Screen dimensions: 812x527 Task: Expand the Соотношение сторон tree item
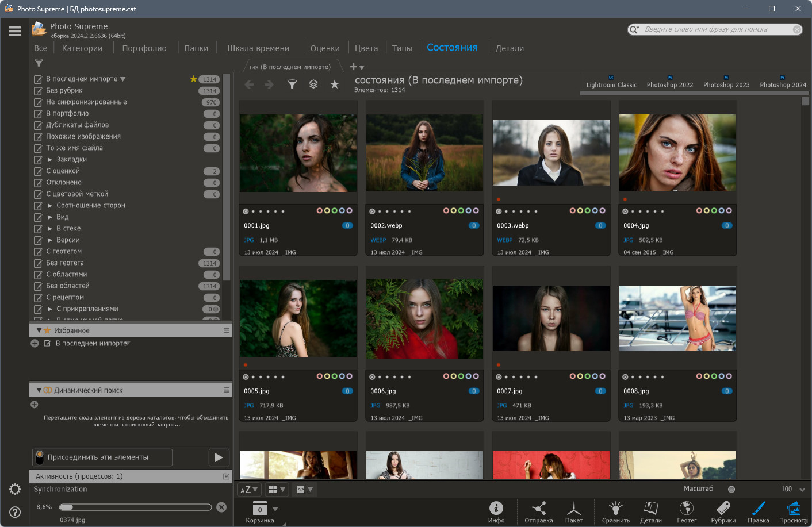click(x=50, y=206)
